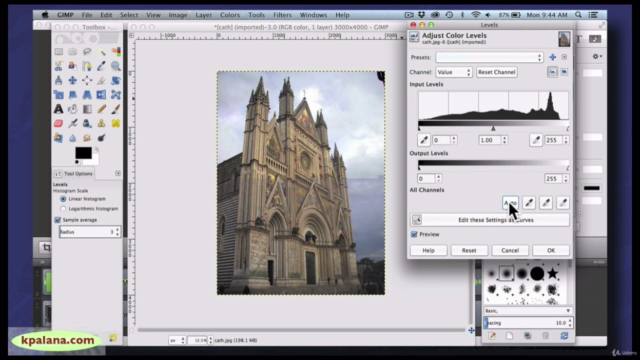640x360 pixels.
Task: Open the Basic brush tag dropdown
Action: click(x=527, y=311)
